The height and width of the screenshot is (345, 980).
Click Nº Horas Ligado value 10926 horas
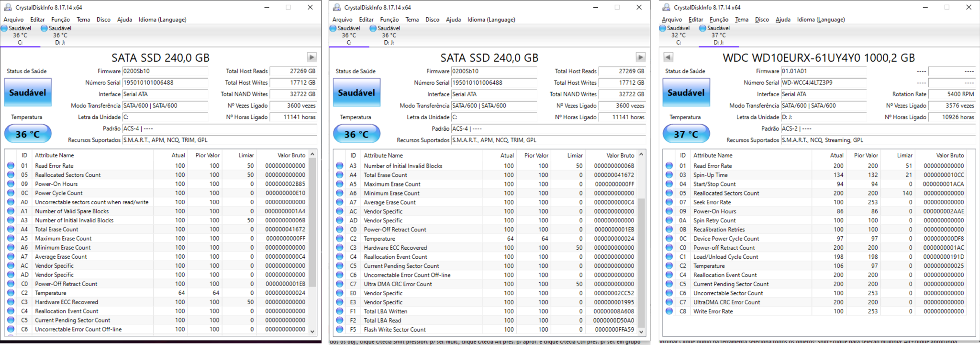[x=952, y=117]
